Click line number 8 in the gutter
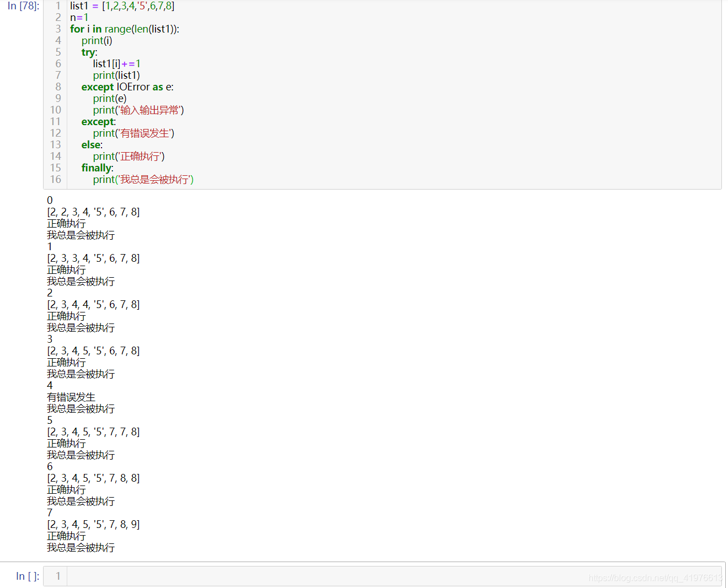 point(58,87)
